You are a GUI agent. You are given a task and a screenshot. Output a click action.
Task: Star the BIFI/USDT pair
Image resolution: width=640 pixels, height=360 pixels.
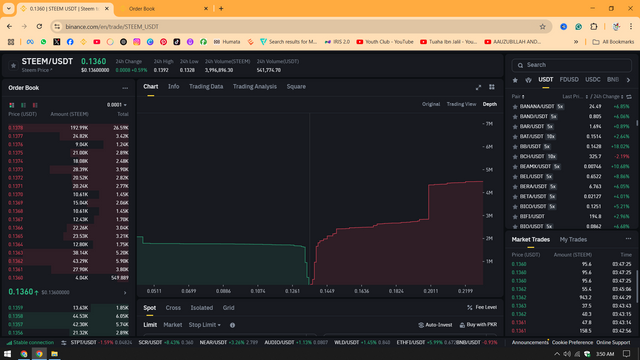click(x=515, y=216)
